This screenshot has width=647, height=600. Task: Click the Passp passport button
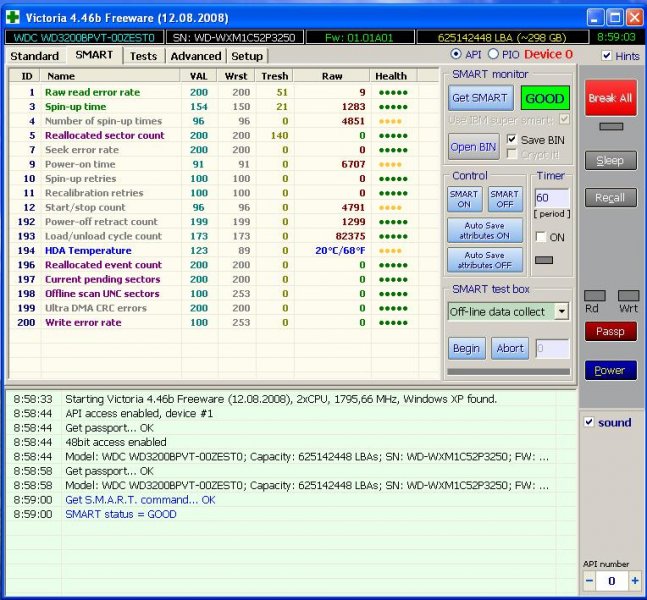pyautogui.click(x=610, y=331)
